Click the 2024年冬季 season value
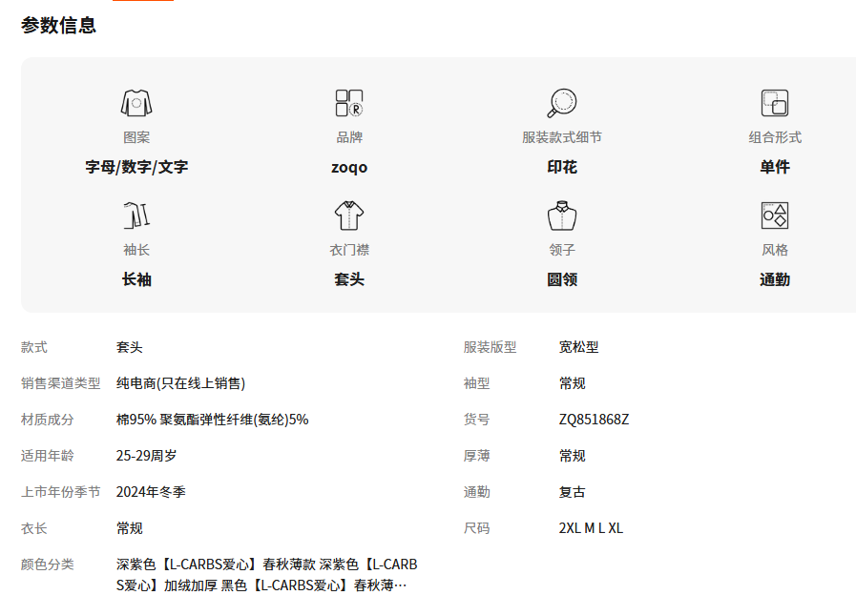Screen dimensions: 856x616 pos(151,492)
